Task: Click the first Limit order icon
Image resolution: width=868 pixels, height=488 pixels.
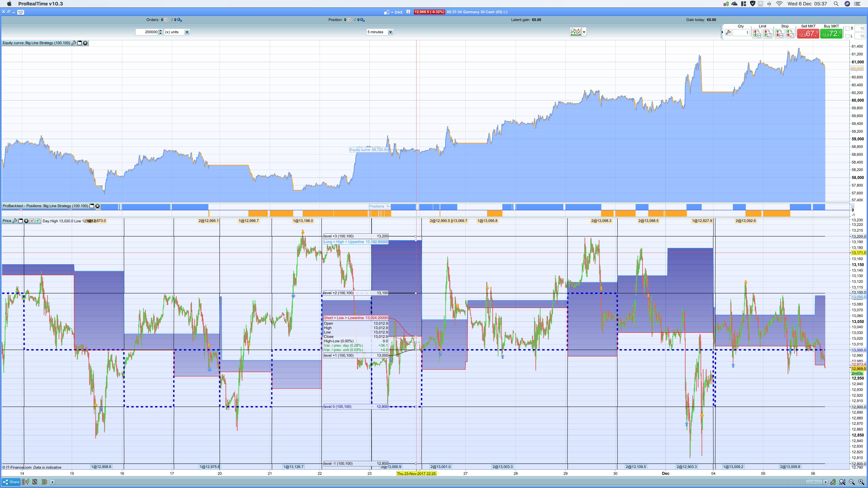Action: tap(757, 33)
